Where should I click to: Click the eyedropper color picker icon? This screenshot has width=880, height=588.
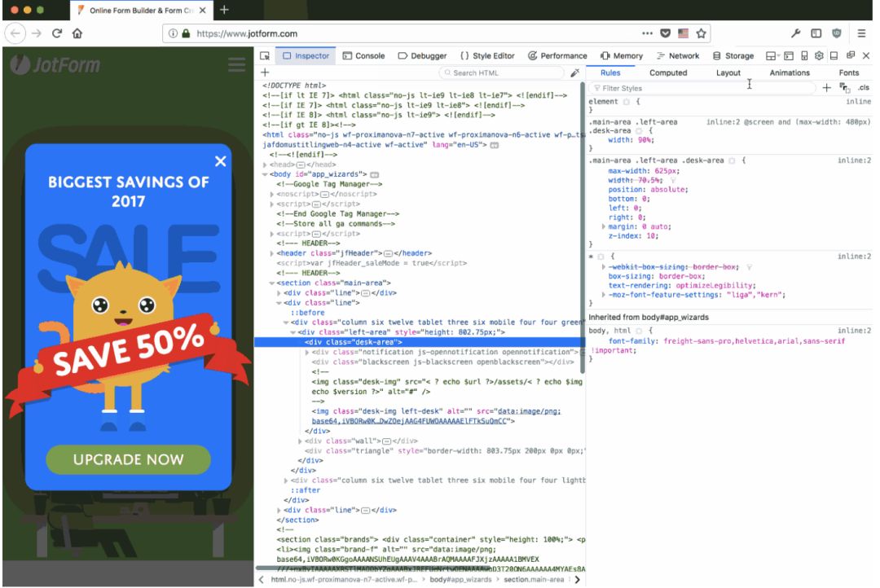coord(575,73)
